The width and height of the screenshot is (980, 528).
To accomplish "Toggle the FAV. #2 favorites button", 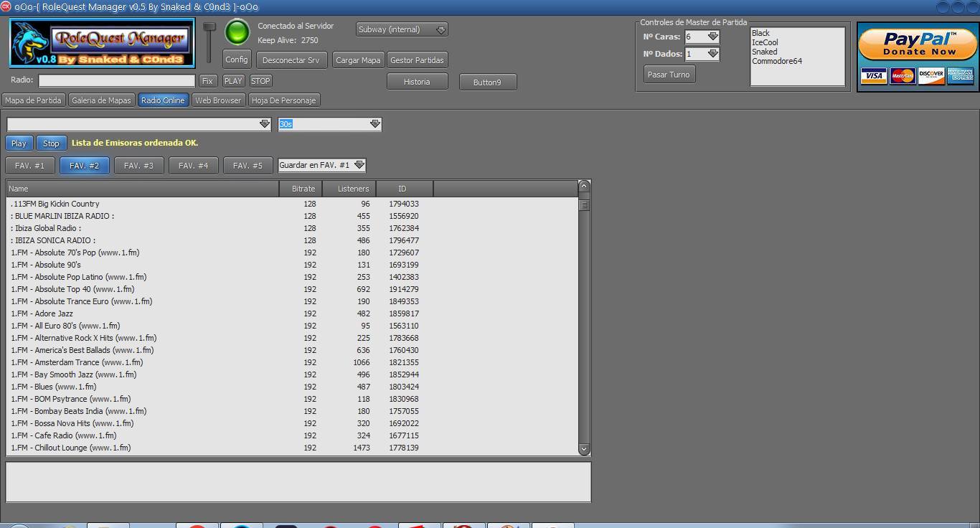I will click(85, 166).
